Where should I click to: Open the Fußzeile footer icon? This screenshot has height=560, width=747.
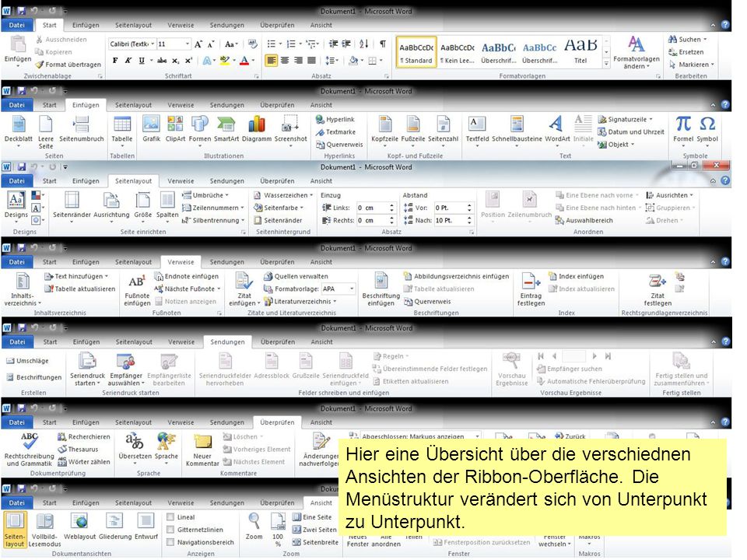(x=412, y=124)
